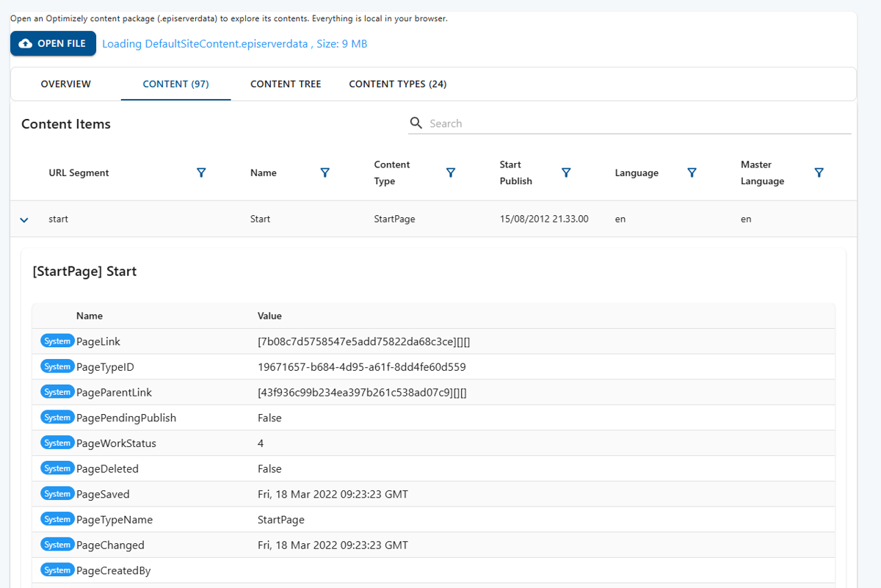881x588 pixels.
Task: Open the Start Publish filter icon
Action: [x=566, y=173]
